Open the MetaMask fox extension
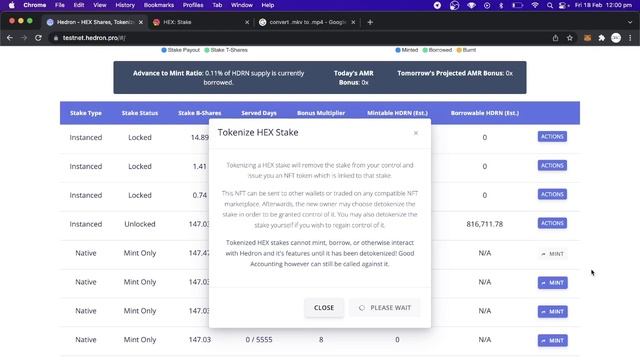The height and width of the screenshot is (360, 640). [587, 38]
